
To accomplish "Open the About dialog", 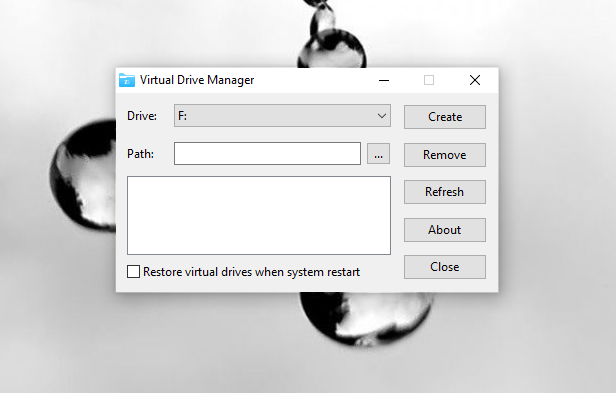I will click(x=445, y=230).
